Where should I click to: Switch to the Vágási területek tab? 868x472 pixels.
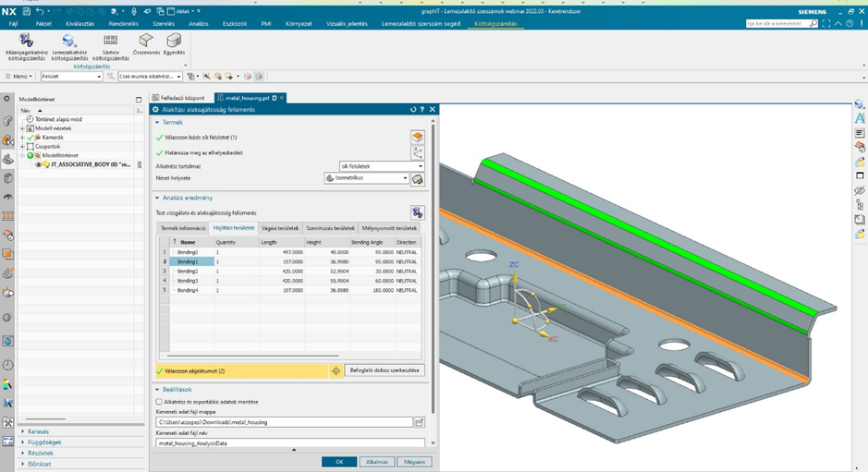click(x=280, y=227)
